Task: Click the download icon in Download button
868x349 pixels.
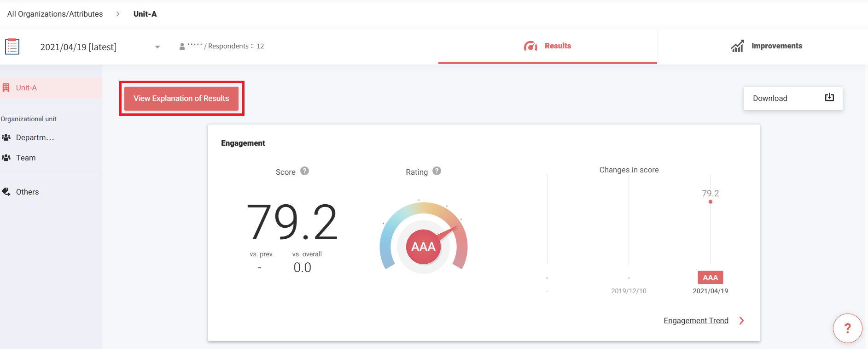Action: tap(829, 97)
